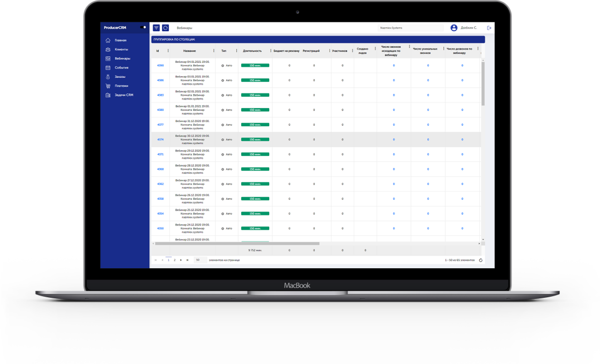The image size is (600, 364).
Task: Click the ProducerCRM logo text
Action: click(x=115, y=27)
